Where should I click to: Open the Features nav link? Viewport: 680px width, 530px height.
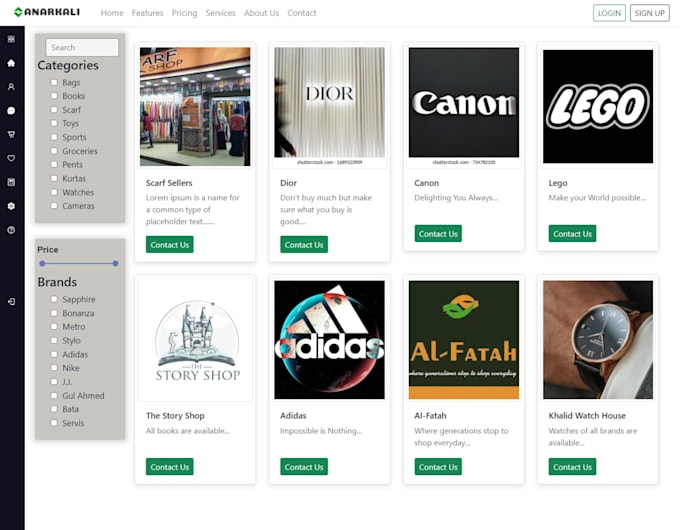[147, 13]
